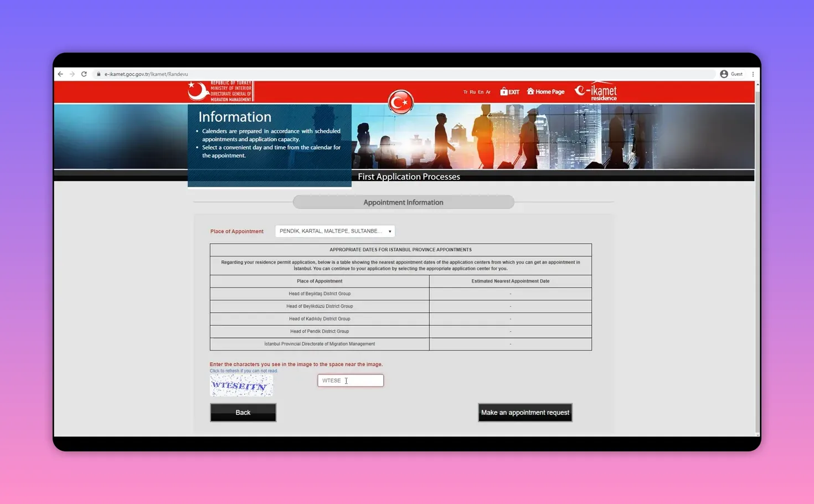The image size is (814, 504).
Task: Open the Guest account icon in the browser
Action: point(724,74)
